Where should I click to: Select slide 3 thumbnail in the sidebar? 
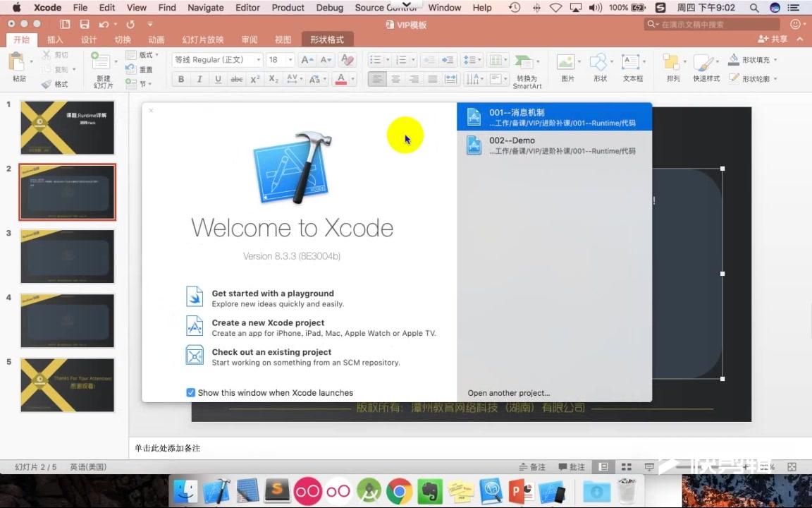[67, 256]
